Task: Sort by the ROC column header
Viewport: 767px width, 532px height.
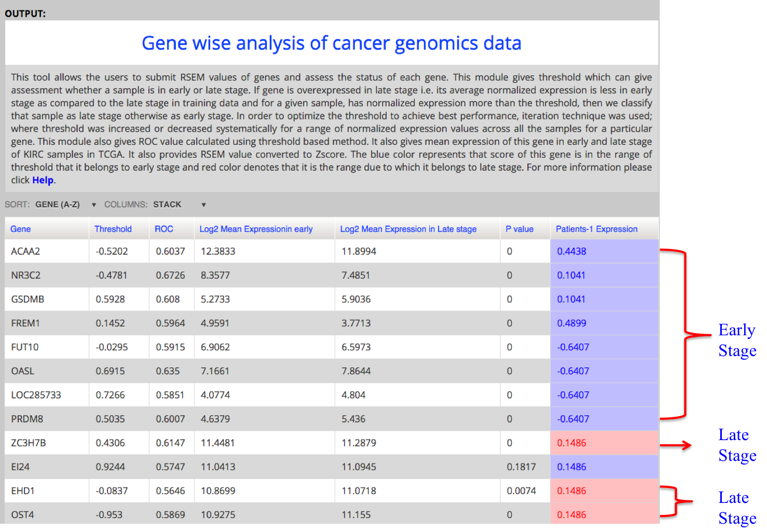Action: (164, 229)
